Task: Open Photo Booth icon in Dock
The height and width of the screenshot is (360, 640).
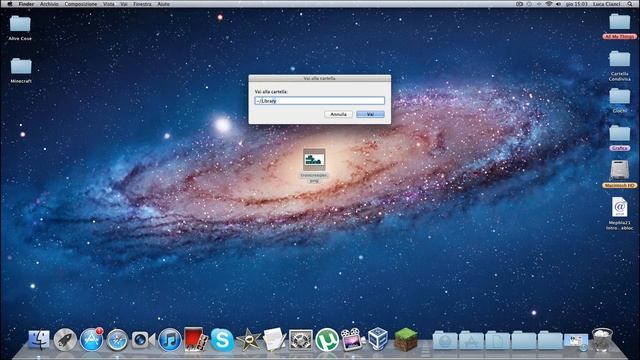Action: tap(196, 339)
